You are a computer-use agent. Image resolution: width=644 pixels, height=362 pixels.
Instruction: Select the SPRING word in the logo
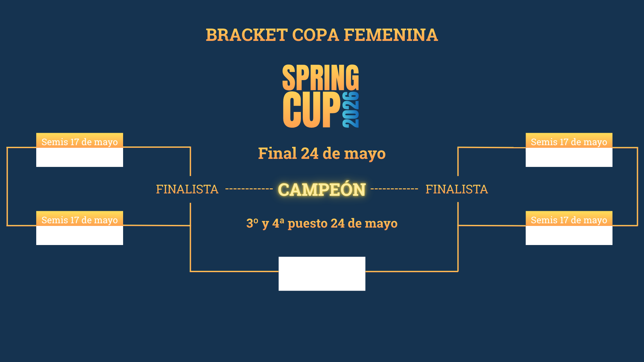tap(320, 78)
